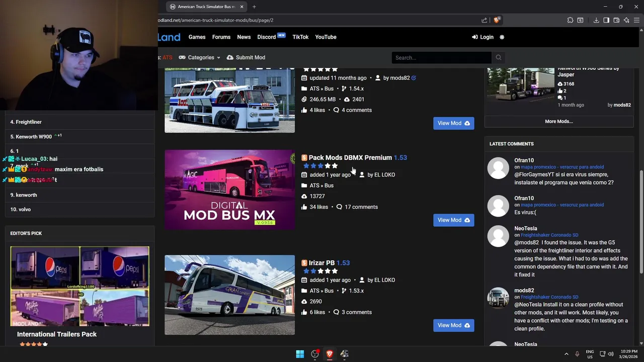Image resolution: width=644 pixels, height=362 pixels.
Task: Toggle the browser sidebar panel icon
Action: [x=606, y=20]
